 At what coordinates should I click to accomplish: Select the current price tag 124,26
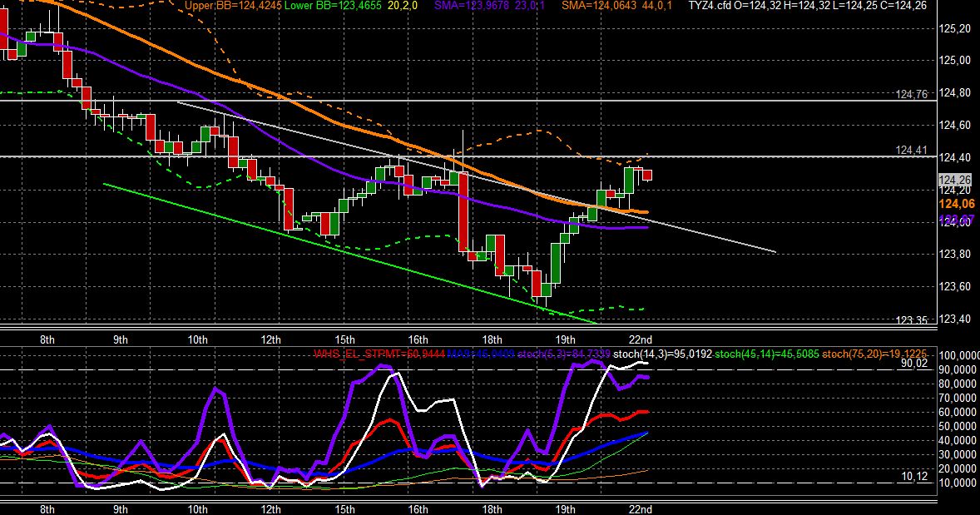coord(955,180)
